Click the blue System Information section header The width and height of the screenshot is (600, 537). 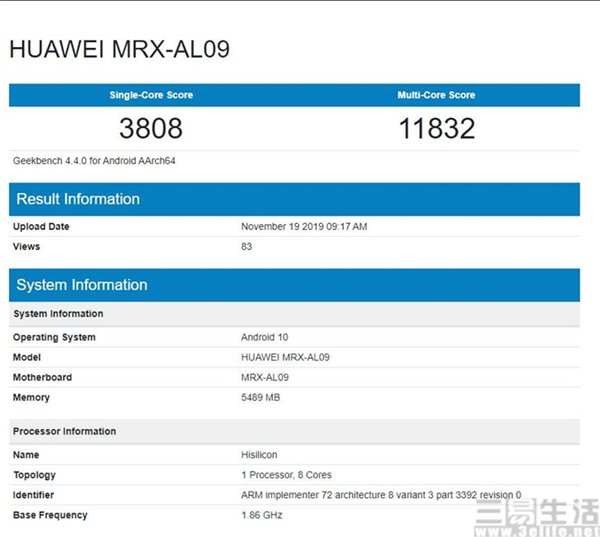click(294, 285)
